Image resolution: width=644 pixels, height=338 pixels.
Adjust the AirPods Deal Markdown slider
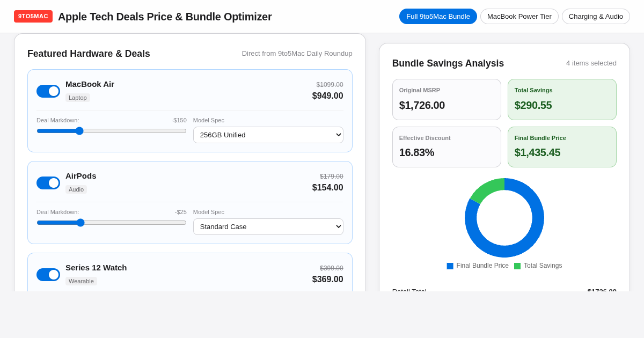(x=112, y=223)
